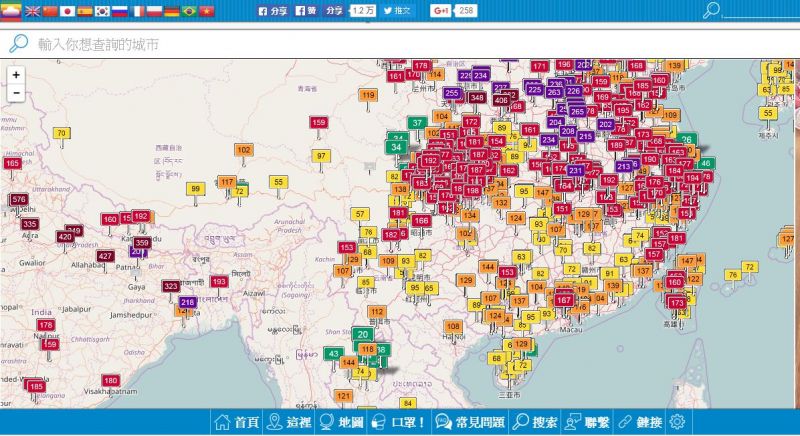Click the 分享 button showing 1.2万
The height and width of the screenshot is (436, 800).
coord(335,11)
